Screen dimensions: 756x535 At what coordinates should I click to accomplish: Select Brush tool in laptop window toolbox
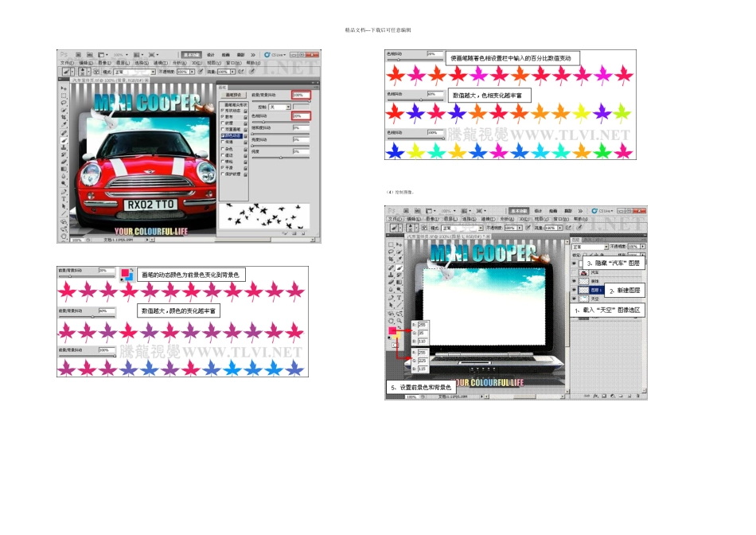point(399,267)
